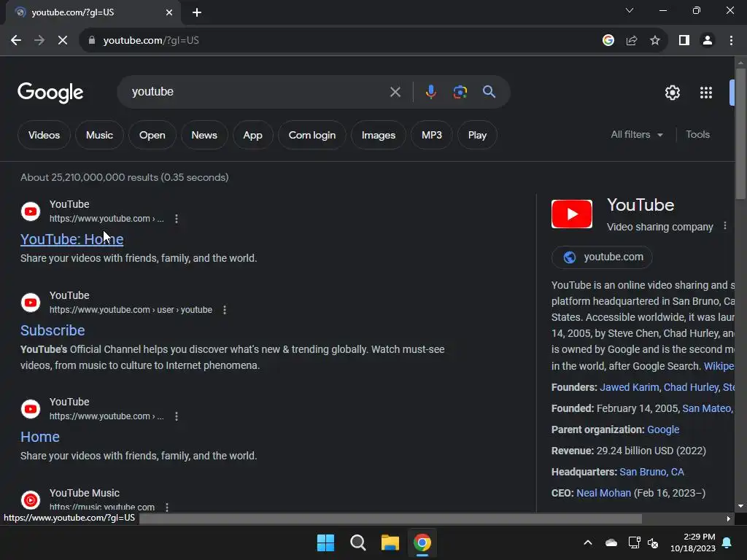Open the Subscribe result link

[x=53, y=330]
